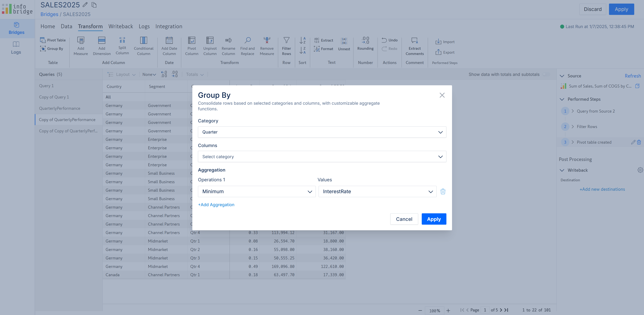The width and height of the screenshot is (644, 315).
Task: Click the Find and Replace icon
Action: (x=247, y=40)
